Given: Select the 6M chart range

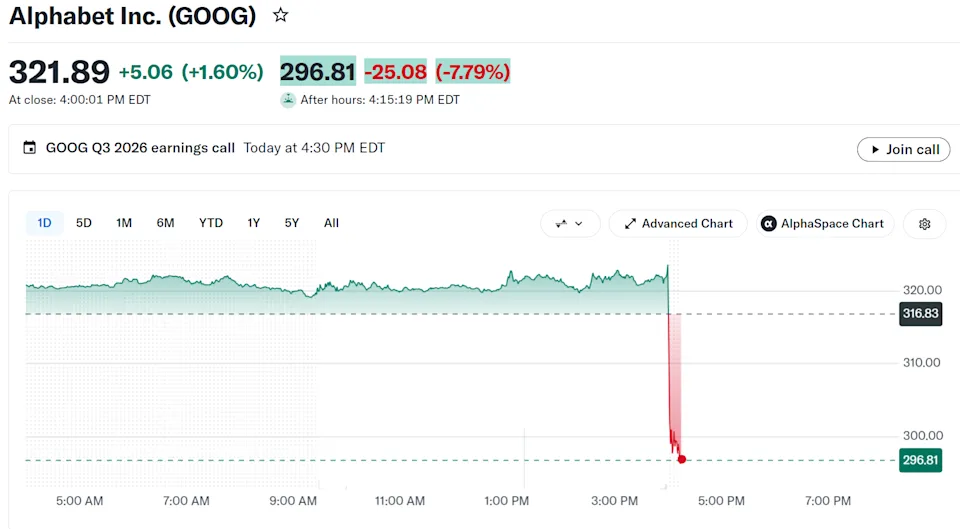Looking at the screenshot, I should pos(165,223).
